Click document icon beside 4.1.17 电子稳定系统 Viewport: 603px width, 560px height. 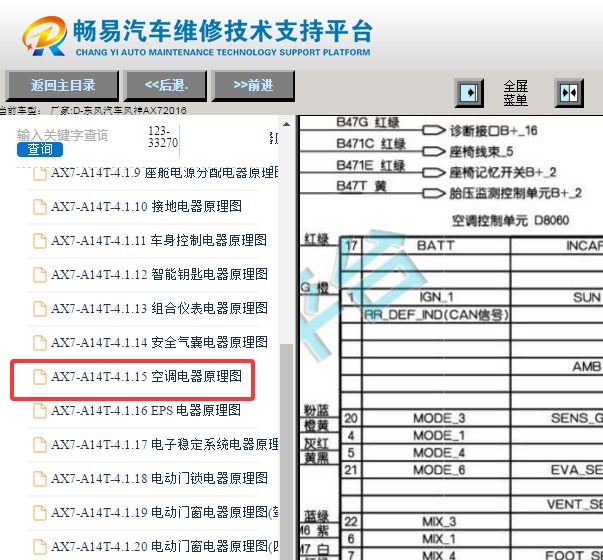point(40,445)
